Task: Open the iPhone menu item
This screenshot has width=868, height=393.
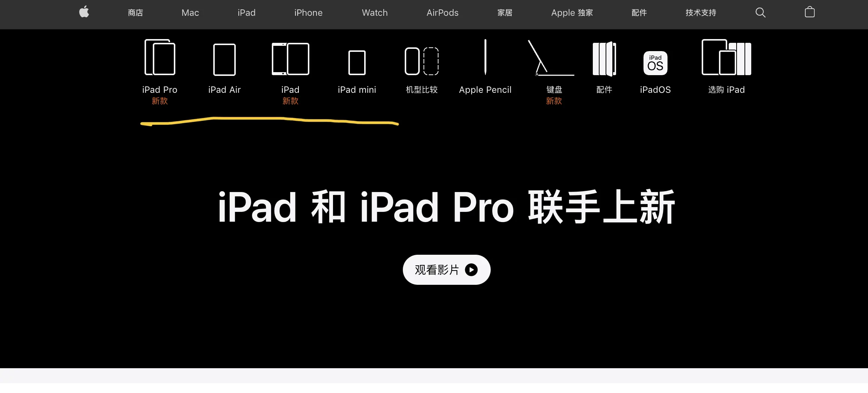Action: 309,13
